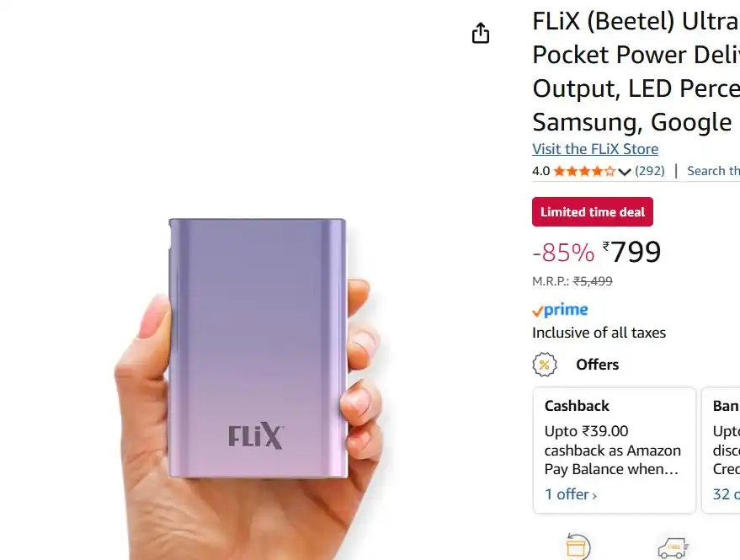Click the red Limited time deal badge

[x=592, y=211]
